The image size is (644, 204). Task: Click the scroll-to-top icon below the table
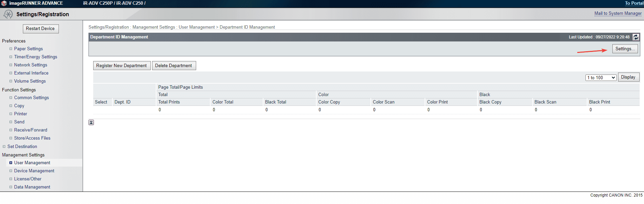pos(91,122)
